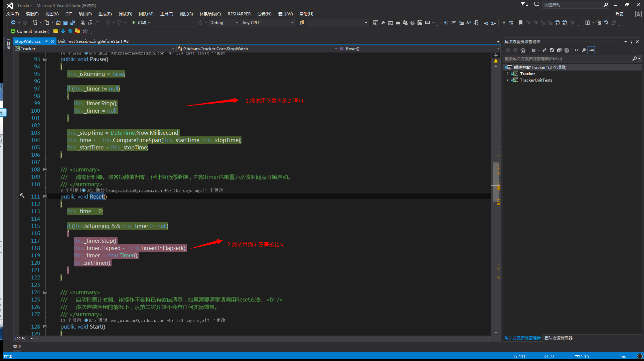
Task: Click the 13 个引用 CodeLens link above Start()
Action: point(71,320)
